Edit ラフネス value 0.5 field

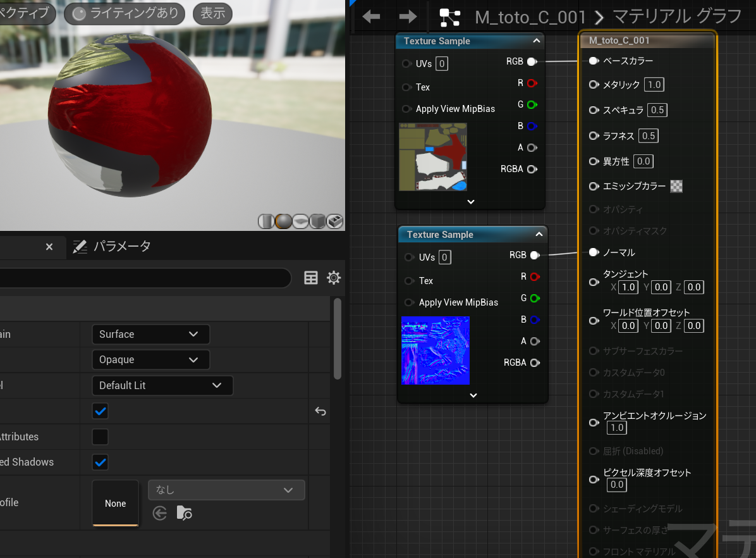pyautogui.click(x=649, y=135)
